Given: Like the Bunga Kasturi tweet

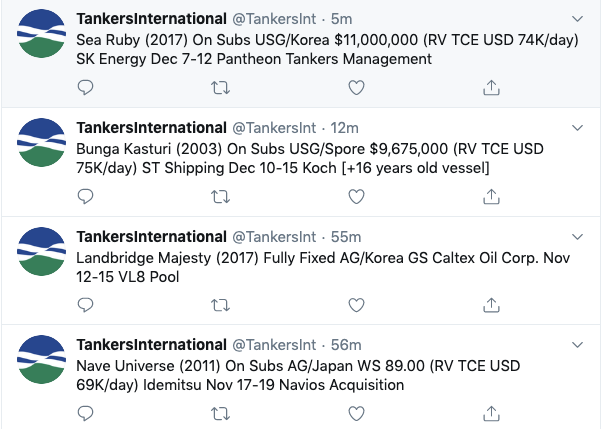Looking at the screenshot, I should coord(356,197).
